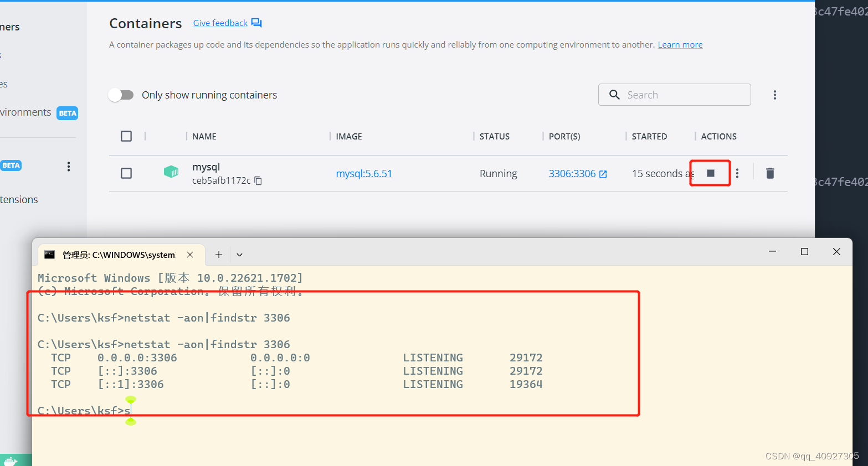Click the terminal tab's command prompt icon

coord(50,255)
